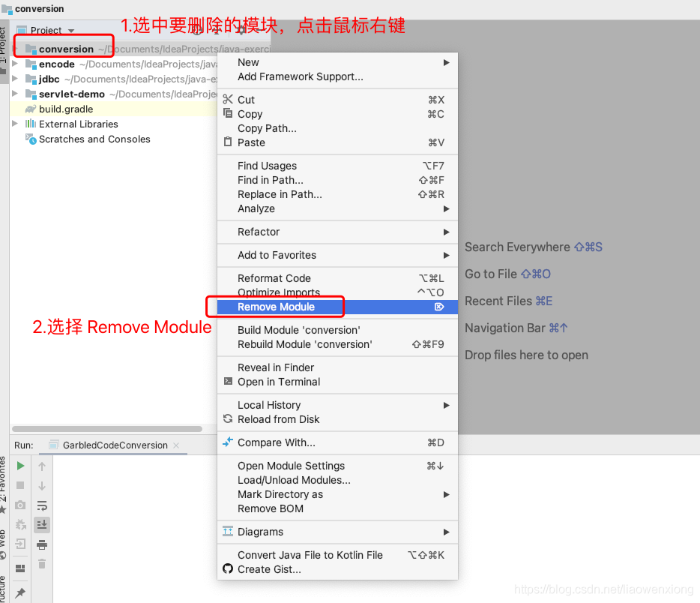This screenshot has width=700, height=603.
Task: Toggle scroll to end in Run console
Action: pos(42,525)
